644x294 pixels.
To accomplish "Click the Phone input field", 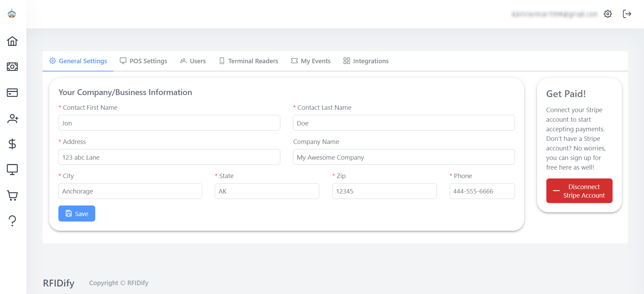I will (x=482, y=191).
